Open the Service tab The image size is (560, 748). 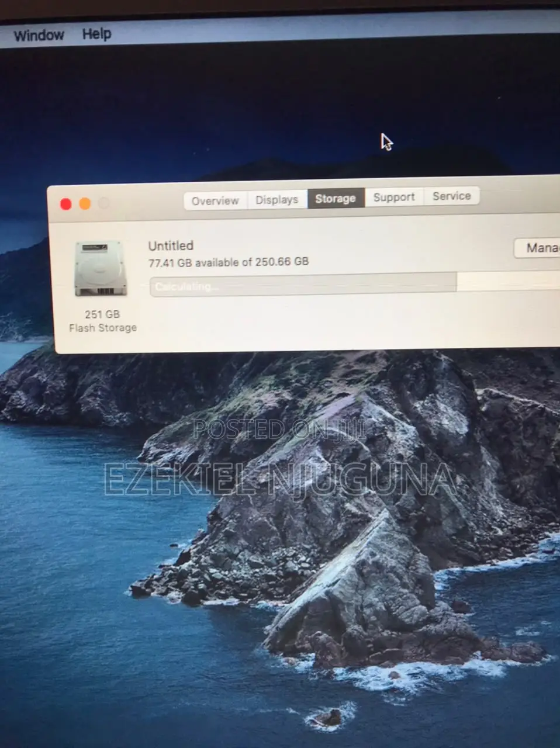(452, 196)
